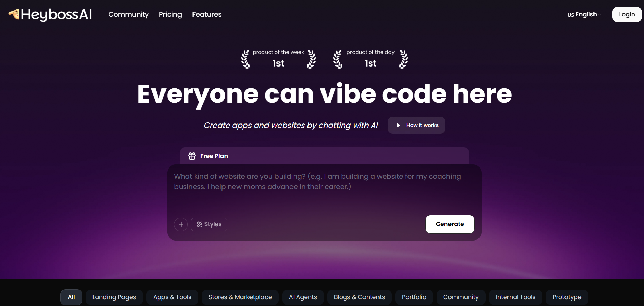Screen dimensions: 644x306
Task: Click the product of the week badge
Action: [278, 59]
